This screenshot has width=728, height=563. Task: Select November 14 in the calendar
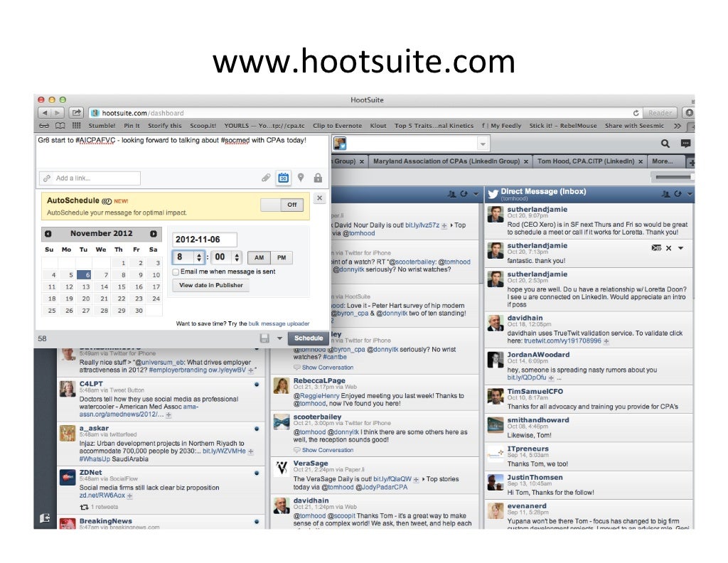coord(105,287)
